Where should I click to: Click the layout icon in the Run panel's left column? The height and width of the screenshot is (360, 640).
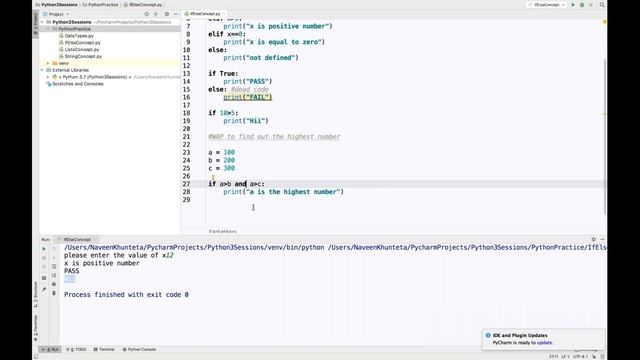pos(44,278)
